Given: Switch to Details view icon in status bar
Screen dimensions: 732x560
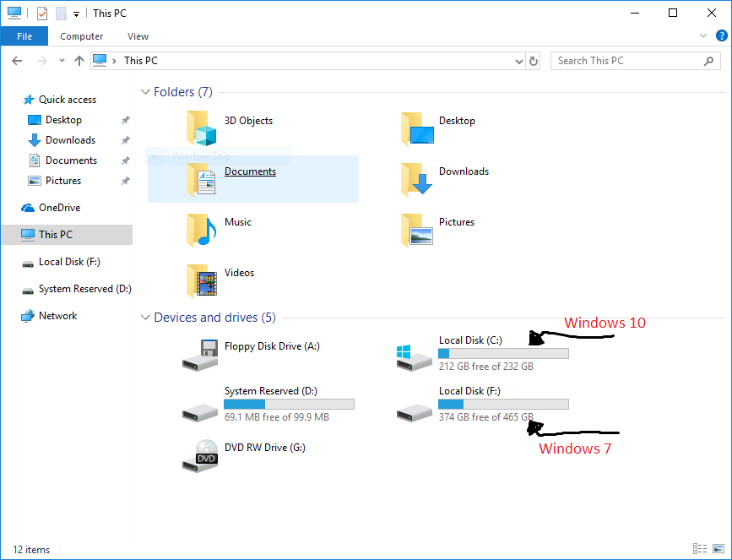Looking at the screenshot, I should (699, 548).
